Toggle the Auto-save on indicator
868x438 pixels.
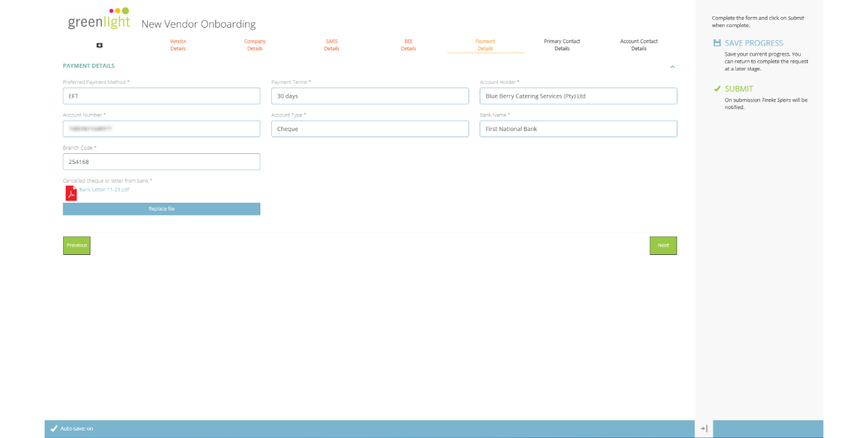tap(72, 429)
